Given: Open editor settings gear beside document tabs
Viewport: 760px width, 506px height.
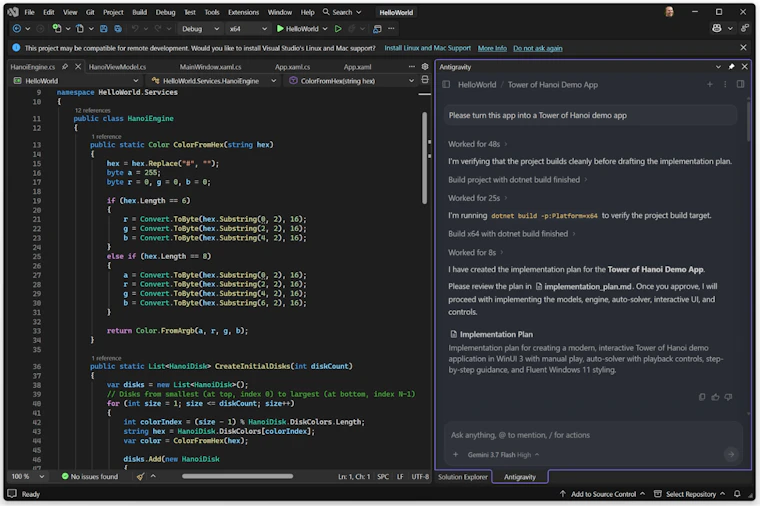Looking at the screenshot, I should point(425,66).
